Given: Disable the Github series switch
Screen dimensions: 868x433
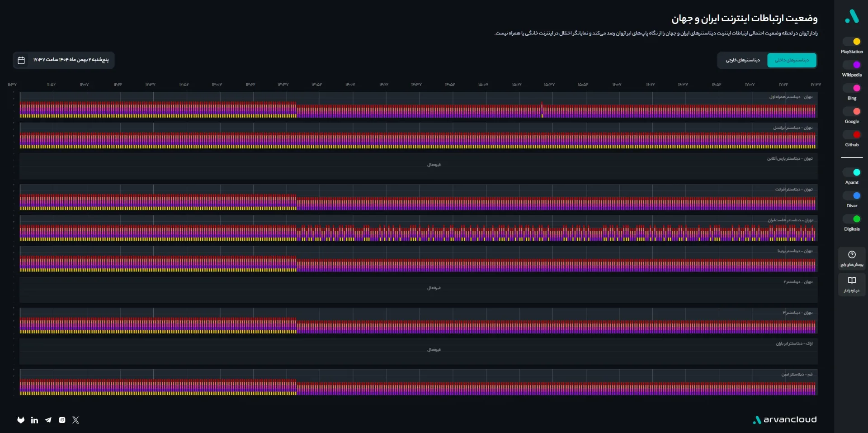Looking at the screenshot, I should click(852, 135).
